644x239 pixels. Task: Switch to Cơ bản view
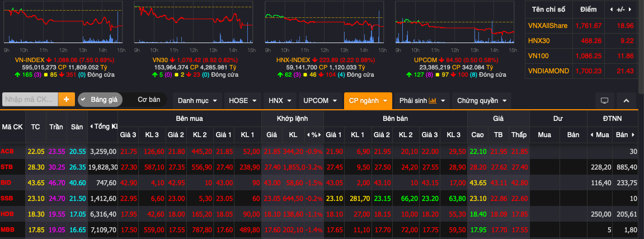pyautogui.click(x=148, y=100)
